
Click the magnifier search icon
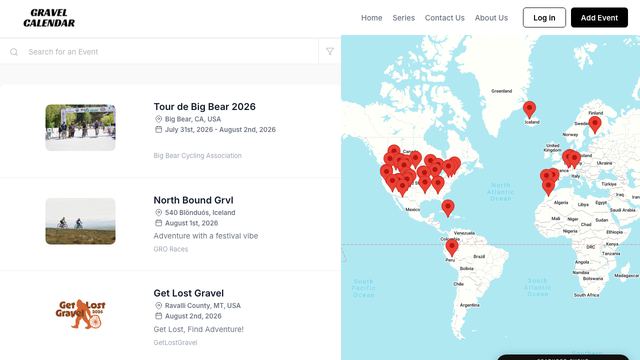[x=14, y=52]
